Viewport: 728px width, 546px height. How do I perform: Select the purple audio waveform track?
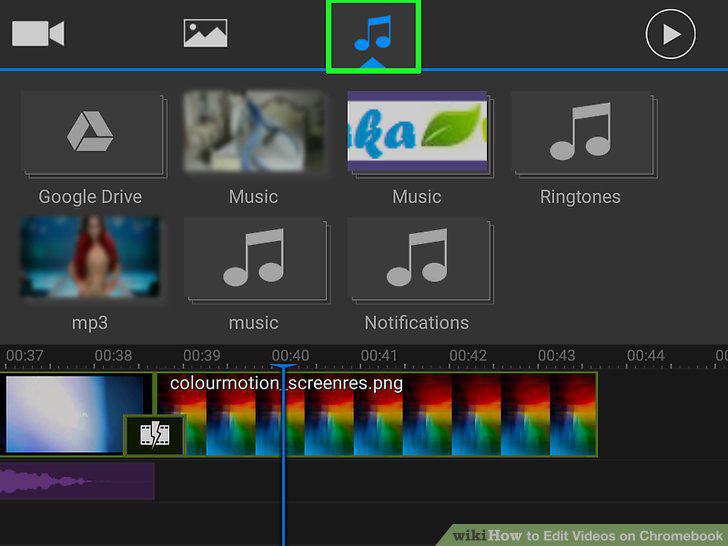(77, 481)
